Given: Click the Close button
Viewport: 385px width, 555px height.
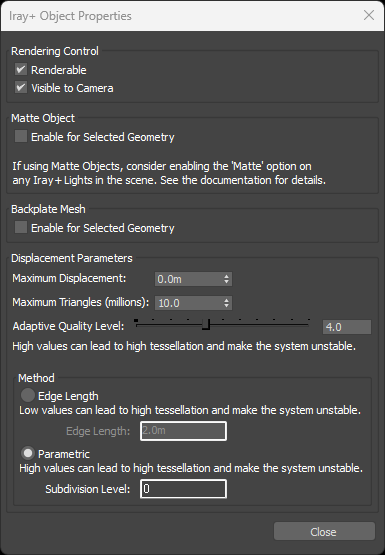Looking at the screenshot, I should click(324, 531).
